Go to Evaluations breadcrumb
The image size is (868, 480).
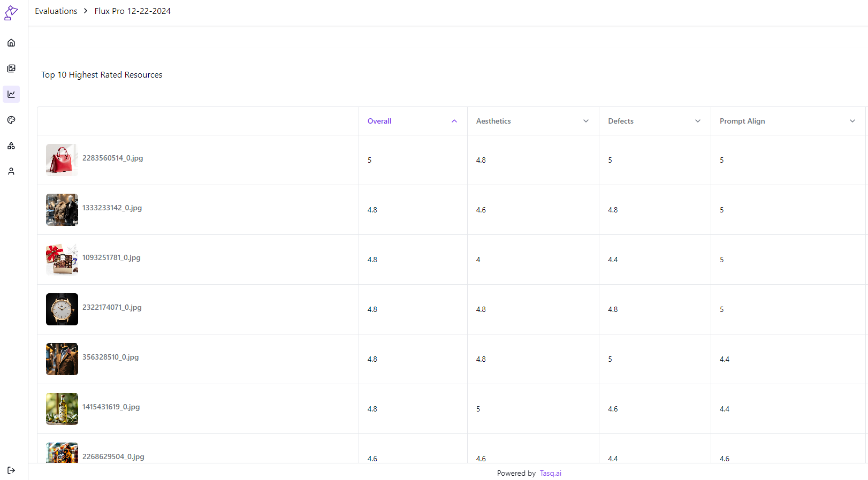(56, 11)
